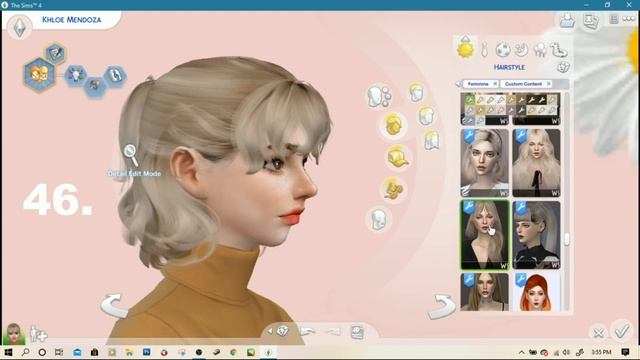This screenshot has height=360, width=640.
Task: Select the footprints walk style hexagon
Action: pos(114,75)
